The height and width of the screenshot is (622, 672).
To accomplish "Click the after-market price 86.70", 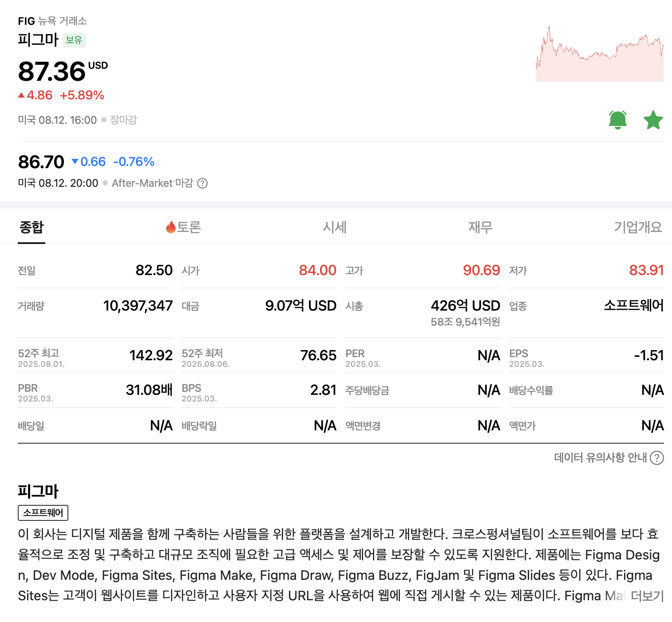I will (x=41, y=162).
